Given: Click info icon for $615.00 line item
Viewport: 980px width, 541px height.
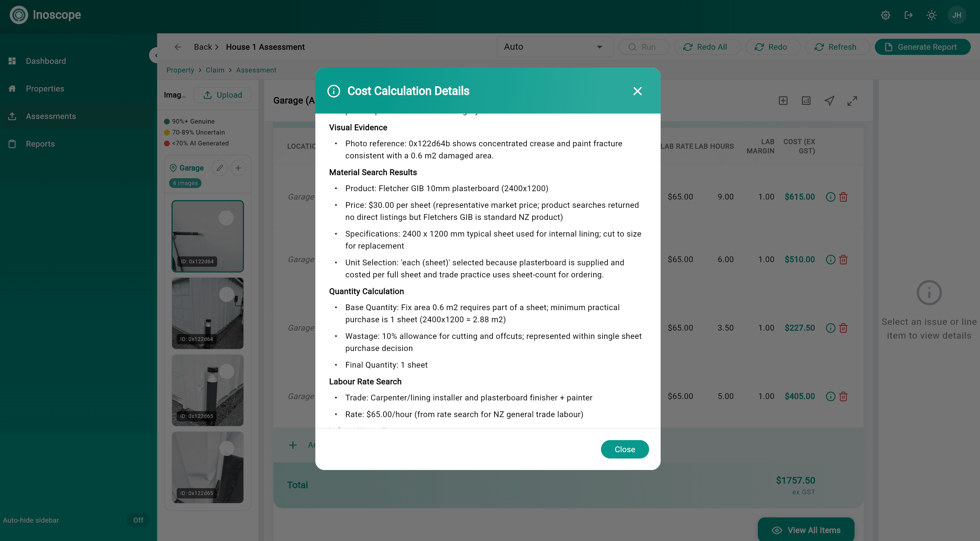Looking at the screenshot, I should click(x=830, y=197).
